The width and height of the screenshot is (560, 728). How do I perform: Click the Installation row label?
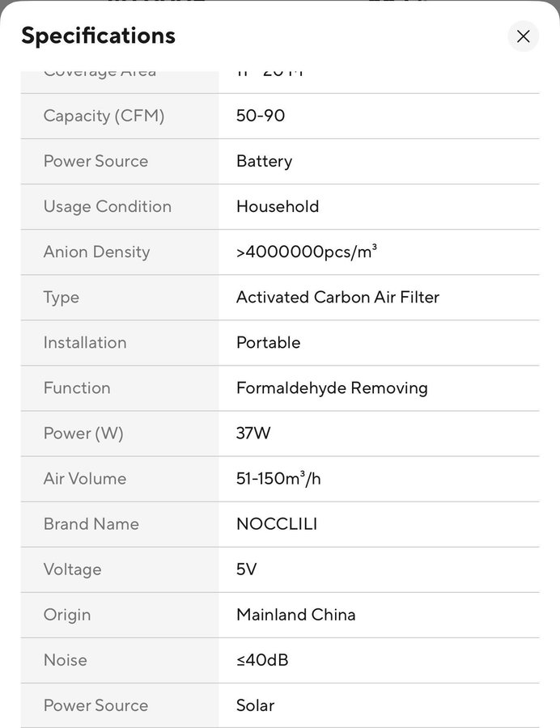(85, 342)
